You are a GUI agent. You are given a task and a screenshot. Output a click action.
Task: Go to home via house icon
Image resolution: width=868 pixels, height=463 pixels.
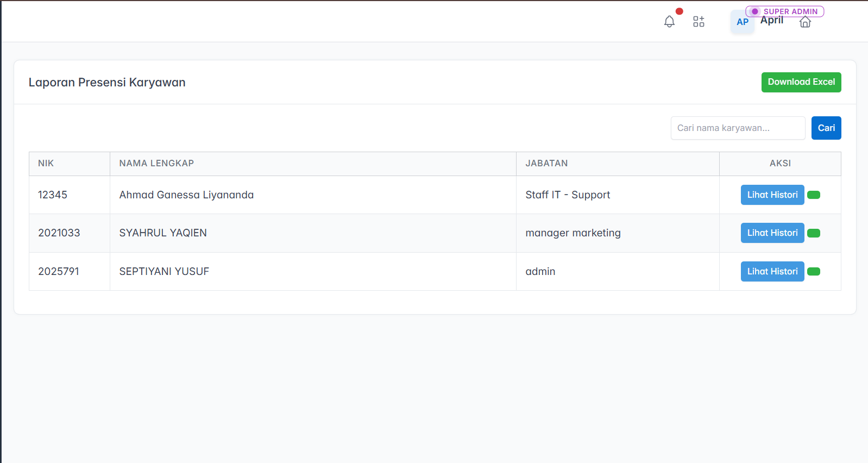[x=805, y=22]
